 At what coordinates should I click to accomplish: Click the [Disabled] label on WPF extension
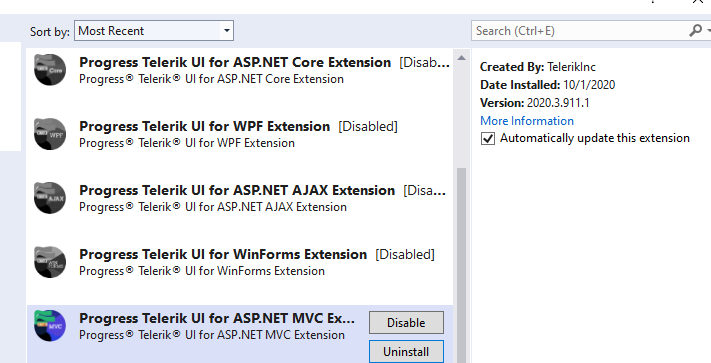(368, 126)
